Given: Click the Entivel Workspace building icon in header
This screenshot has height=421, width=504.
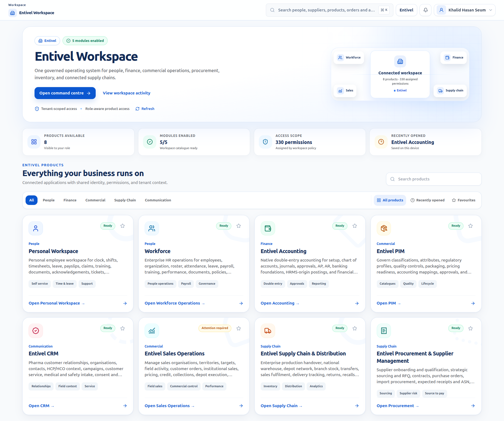Looking at the screenshot, I should click(x=13, y=13).
